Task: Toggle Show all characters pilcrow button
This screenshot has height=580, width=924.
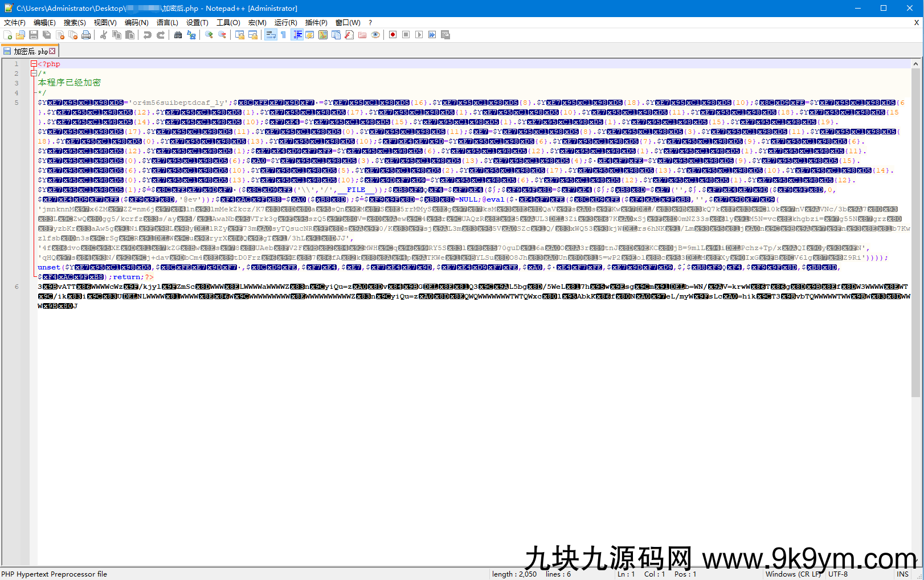Action: click(x=284, y=35)
